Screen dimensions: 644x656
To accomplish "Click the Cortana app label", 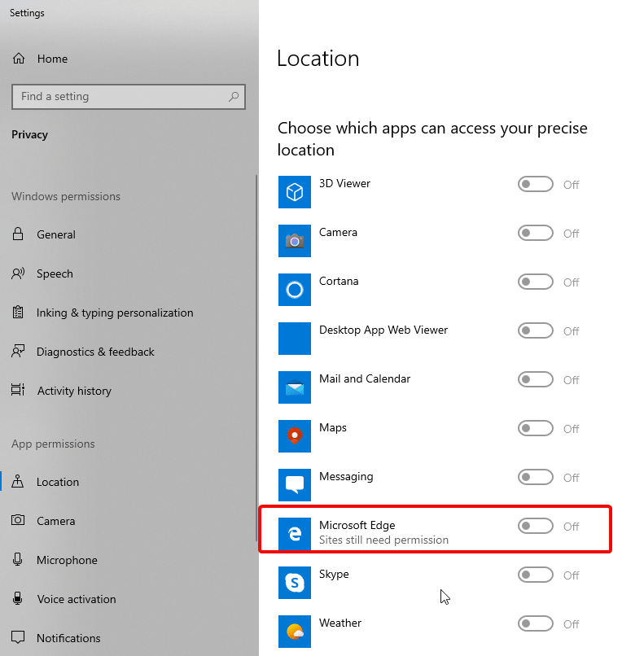I will point(339,281).
